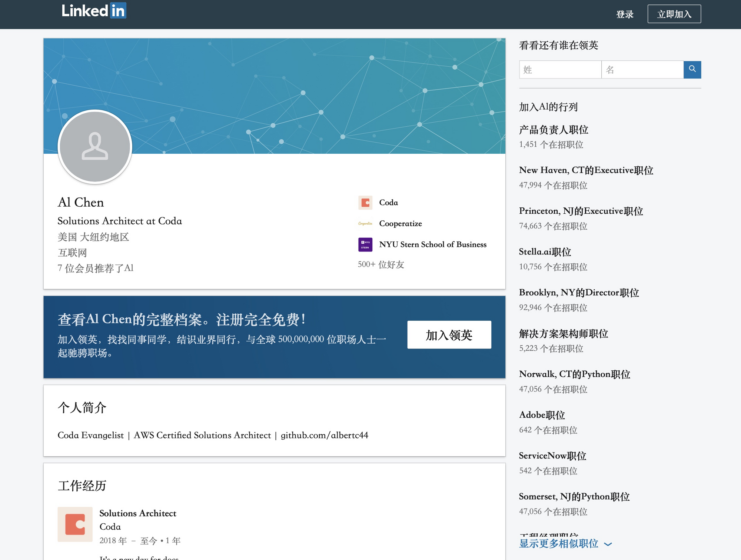This screenshot has width=741, height=560.
Task: Click NYU Stern School of Business text
Action: tap(433, 244)
